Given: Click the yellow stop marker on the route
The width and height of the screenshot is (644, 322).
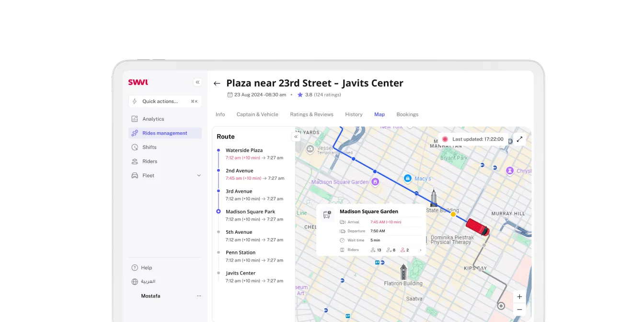Looking at the screenshot, I should [x=453, y=214].
